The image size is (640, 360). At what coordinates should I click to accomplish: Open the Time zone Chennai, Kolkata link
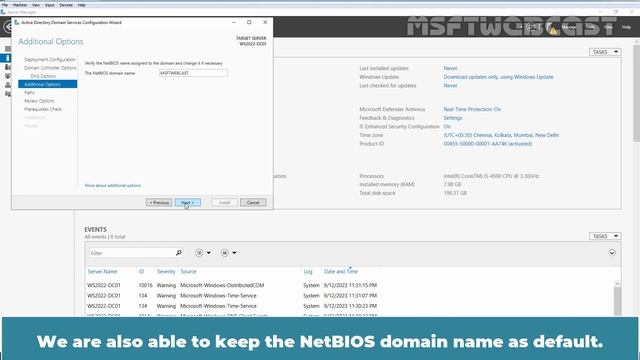pyautogui.click(x=501, y=135)
